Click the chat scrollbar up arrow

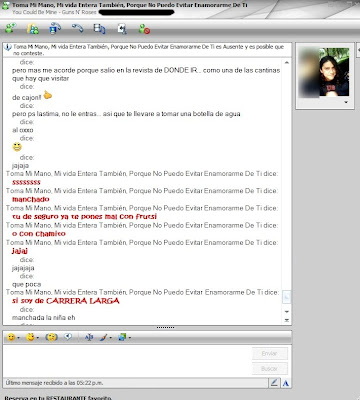click(x=287, y=63)
